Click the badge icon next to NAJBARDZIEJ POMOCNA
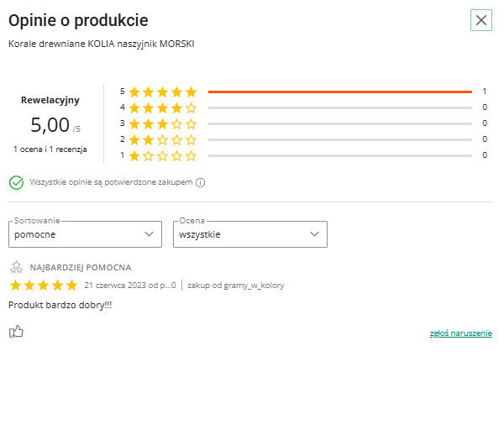This screenshot has width=504, height=435. [x=16, y=268]
